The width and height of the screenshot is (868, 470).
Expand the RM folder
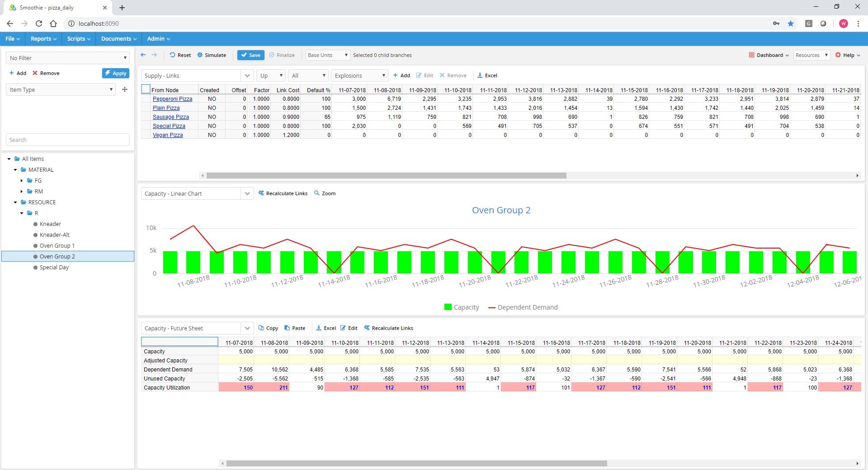21,192
